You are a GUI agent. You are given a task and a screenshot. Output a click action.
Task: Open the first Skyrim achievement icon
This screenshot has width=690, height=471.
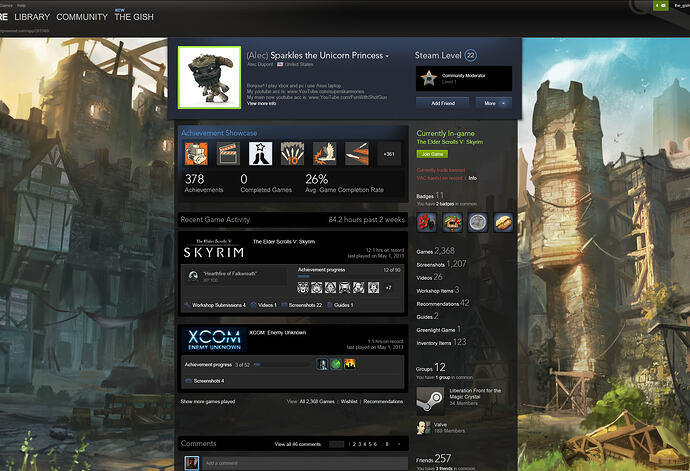coord(303,288)
